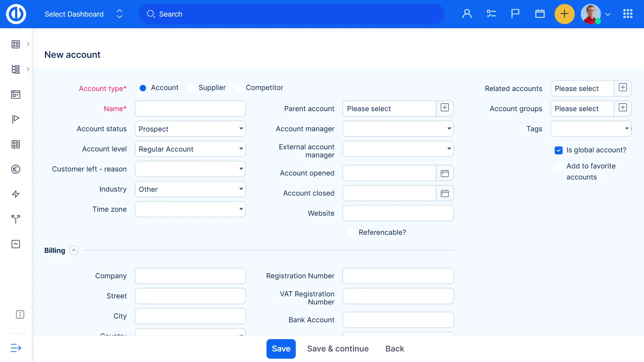Select the Supplier account type
Image resolution: width=644 pixels, height=362 pixels.
[191, 88]
